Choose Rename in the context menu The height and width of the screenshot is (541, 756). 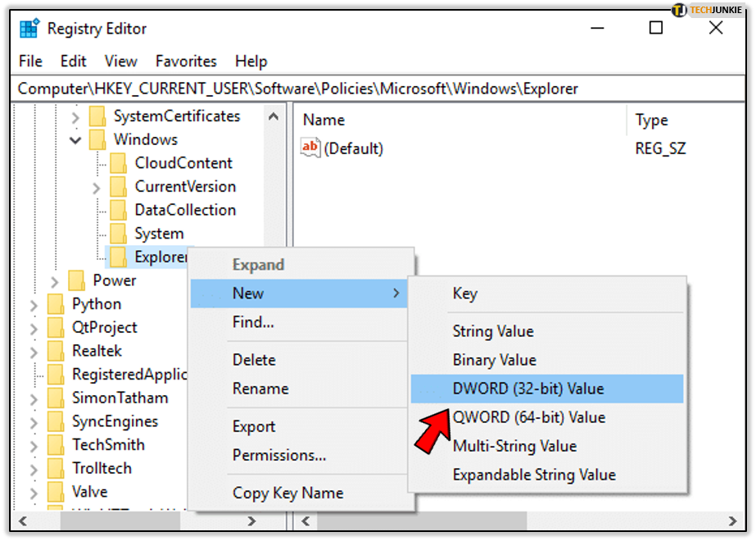coord(299,389)
